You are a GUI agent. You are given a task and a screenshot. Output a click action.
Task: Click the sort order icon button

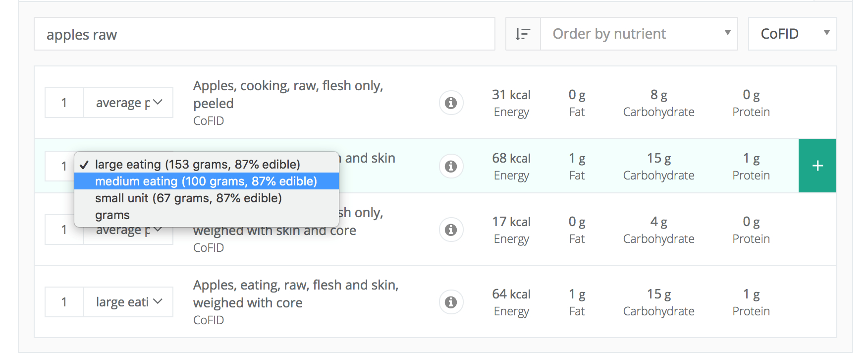point(523,34)
